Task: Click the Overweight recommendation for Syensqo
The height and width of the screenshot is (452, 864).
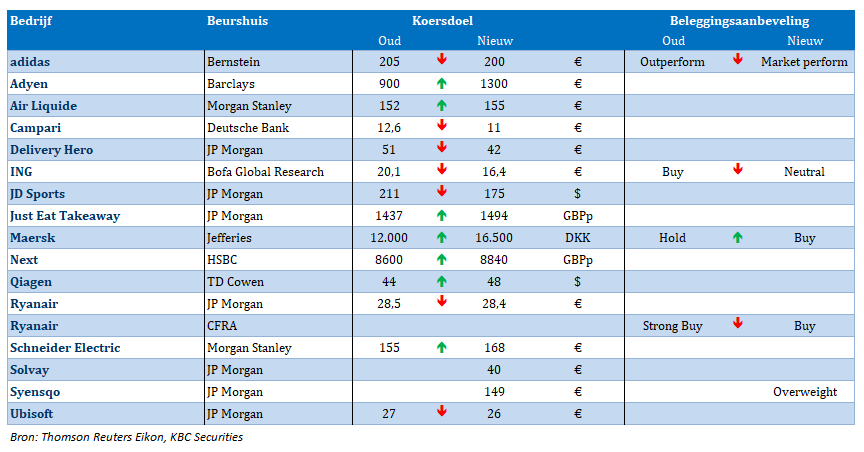Action: (805, 392)
